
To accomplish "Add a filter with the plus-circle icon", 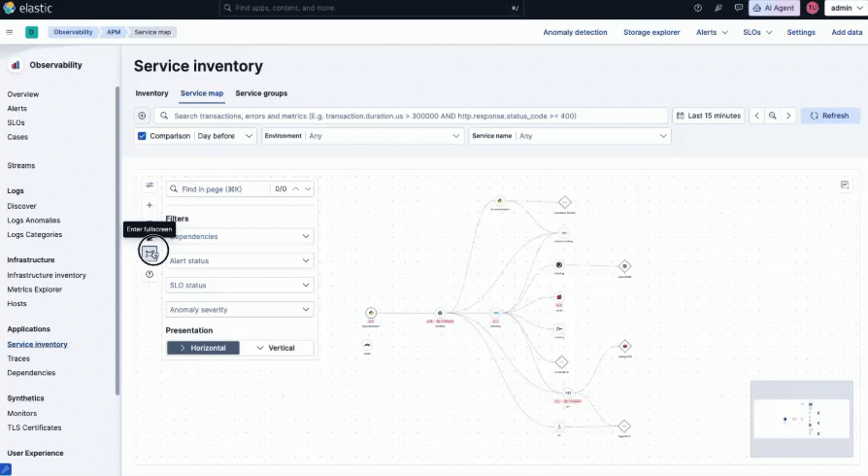I will click(x=142, y=116).
